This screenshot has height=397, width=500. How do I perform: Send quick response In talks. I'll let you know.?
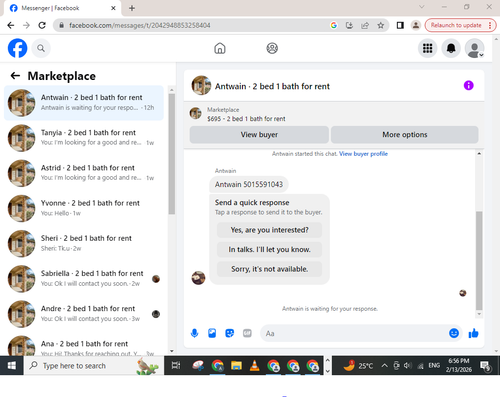269,249
